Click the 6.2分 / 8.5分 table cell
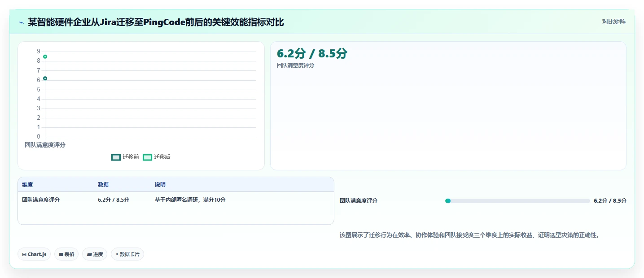The height and width of the screenshot is (278, 644). coord(114,200)
